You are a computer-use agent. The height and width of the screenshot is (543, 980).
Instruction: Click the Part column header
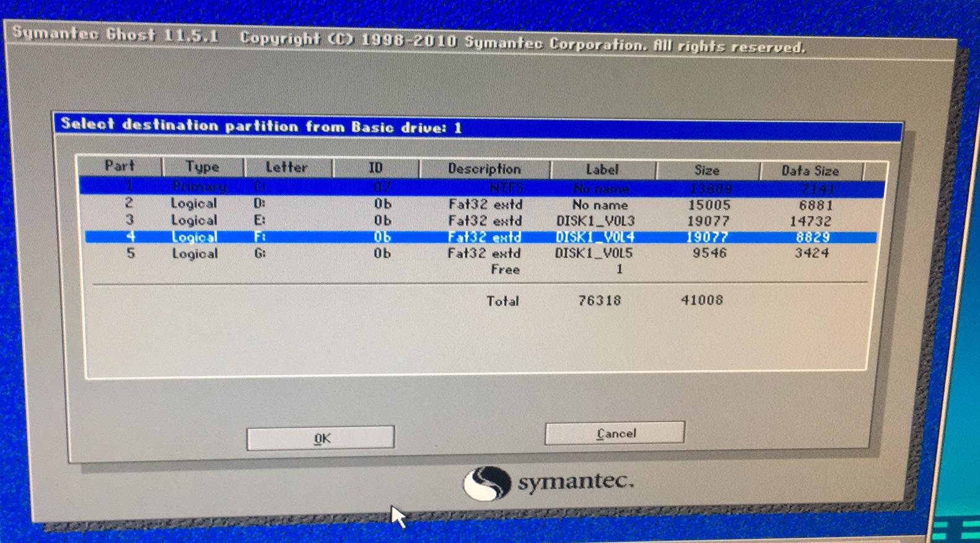pyautogui.click(x=120, y=166)
